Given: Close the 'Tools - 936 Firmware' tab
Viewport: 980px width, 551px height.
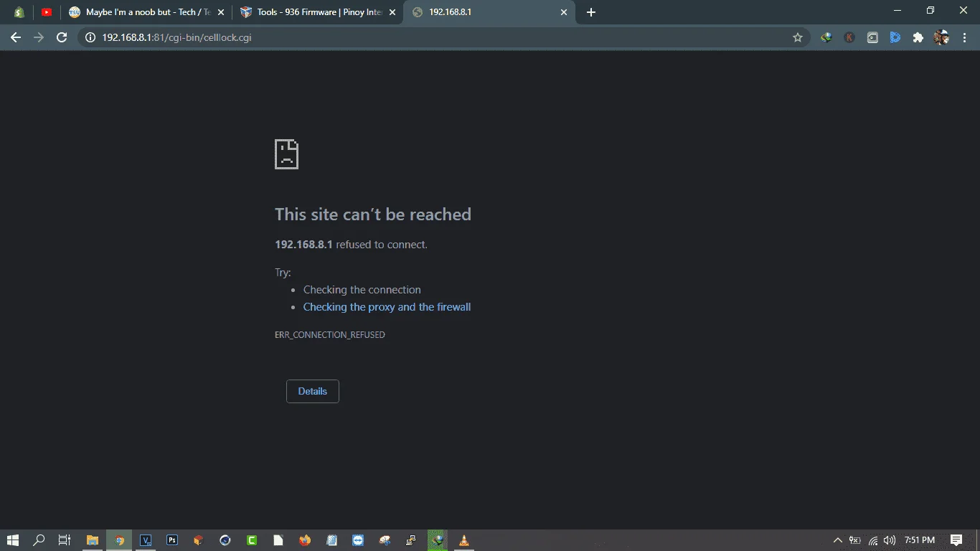Looking at the screenshot, I should tap(392, 12).
